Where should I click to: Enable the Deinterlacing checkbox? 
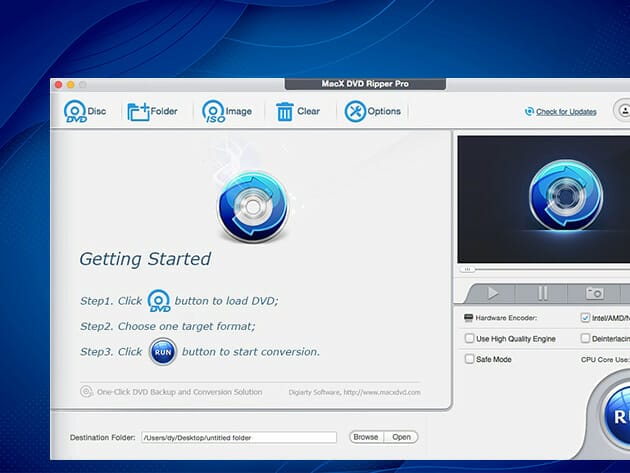pyautogui.click(x=586, y=338)
